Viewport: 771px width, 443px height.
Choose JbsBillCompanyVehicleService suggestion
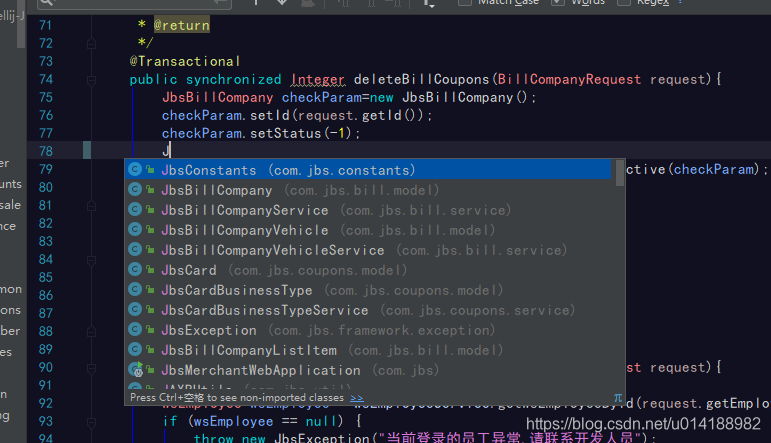368,250
